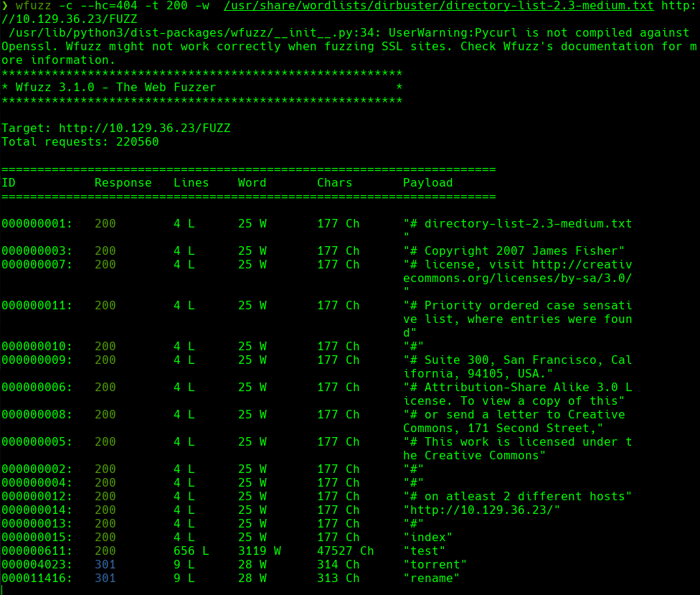Click the 'Word' column header

pos(252,183)
